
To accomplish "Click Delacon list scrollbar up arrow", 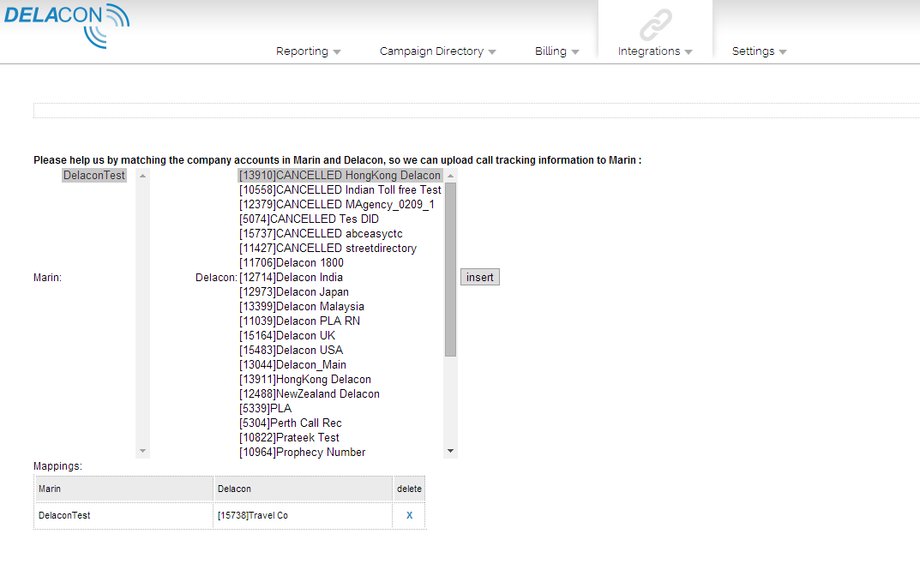I will (x=451, y=176).
